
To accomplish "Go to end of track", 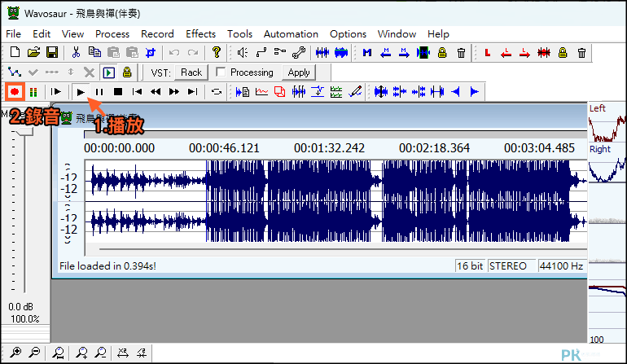I will click(x=193, y=92).
